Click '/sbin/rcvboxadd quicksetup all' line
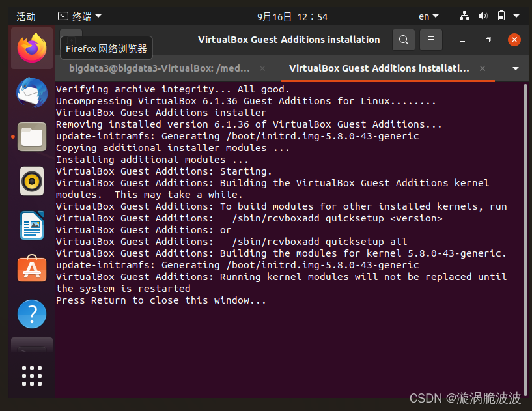The image size is (532, 411). pyautogui.click(x=320, y=242)
